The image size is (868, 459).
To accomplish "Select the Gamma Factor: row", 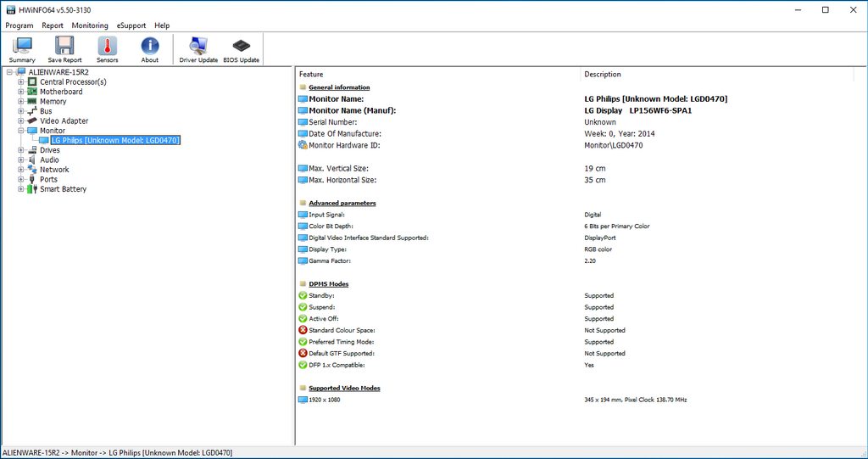I will 576,260.
